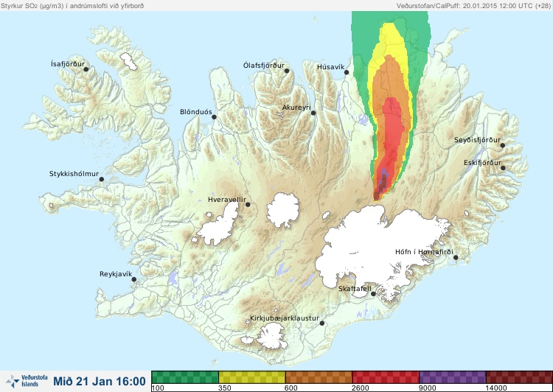
Task: Click the dark red 14000 legend swatch
Action: (519, 377)
